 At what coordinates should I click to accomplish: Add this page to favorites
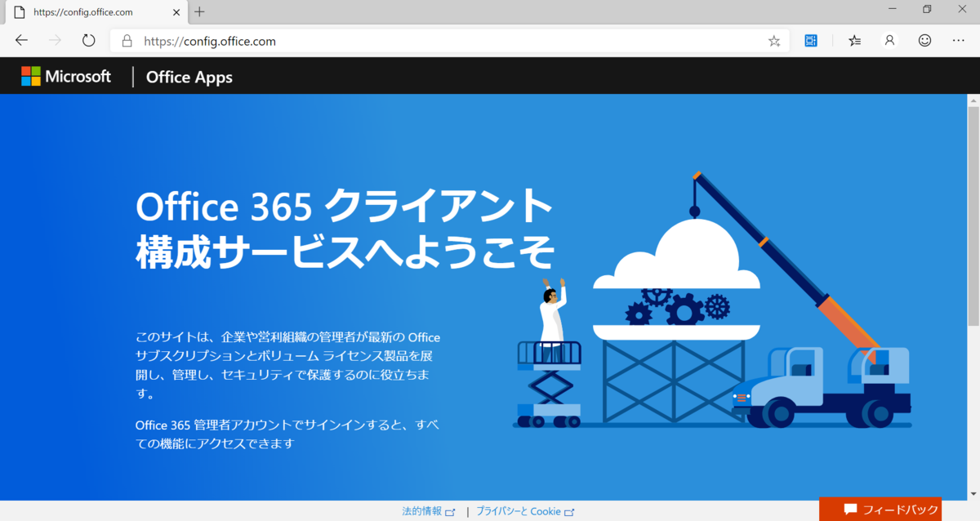[773, 40]
